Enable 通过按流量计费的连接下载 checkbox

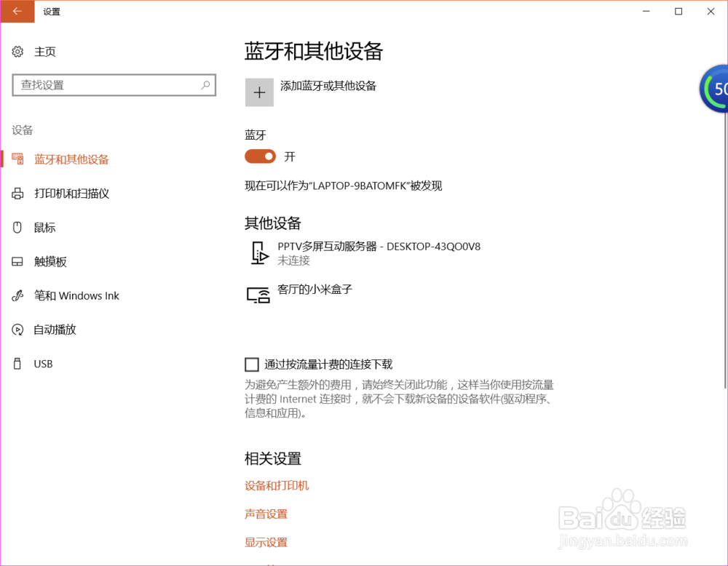tap(251, 364)
